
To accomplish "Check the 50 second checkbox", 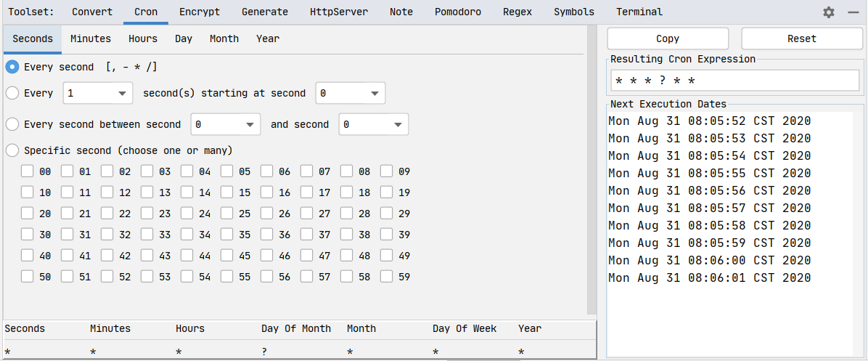I will [27, 277].
